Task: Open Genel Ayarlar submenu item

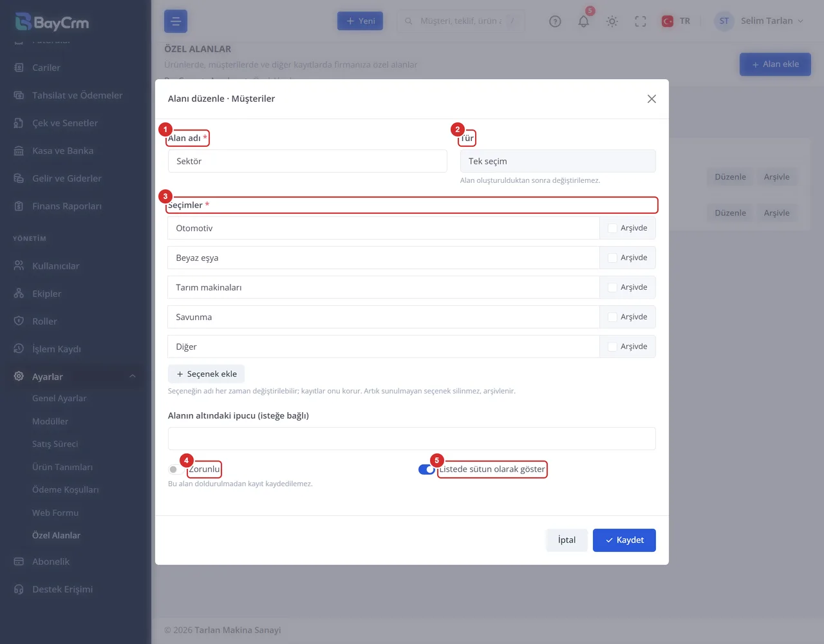Action: tap(59, 399)
